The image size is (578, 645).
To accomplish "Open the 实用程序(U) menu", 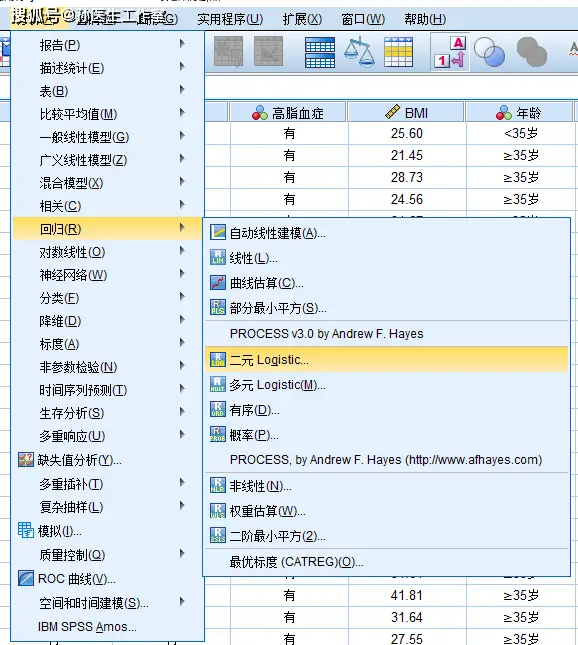I will (230, 19).
